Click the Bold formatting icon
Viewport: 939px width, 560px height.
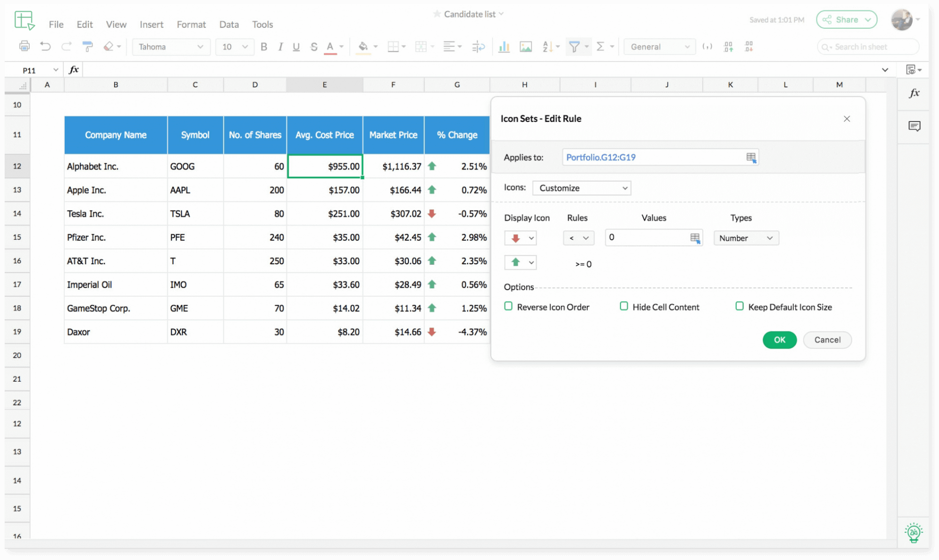[265, 46]
